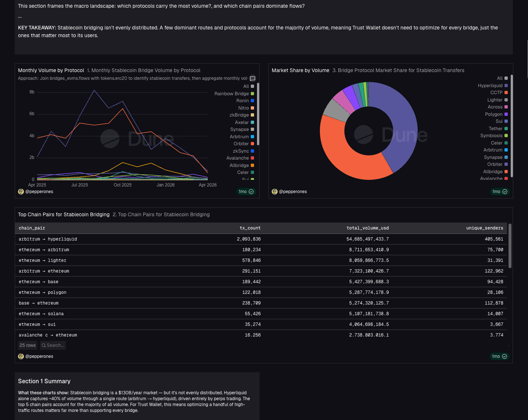528x420 pixels.
Task: Open '2. Top Chain Pairs for Stablecoin Bridging' query link
Action: click(x=161, y=214)
